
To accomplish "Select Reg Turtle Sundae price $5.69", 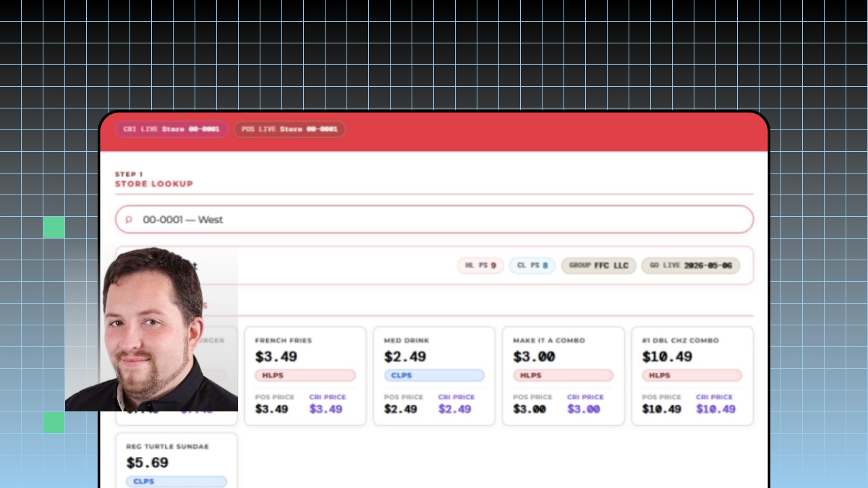I will tap(147, 463).
